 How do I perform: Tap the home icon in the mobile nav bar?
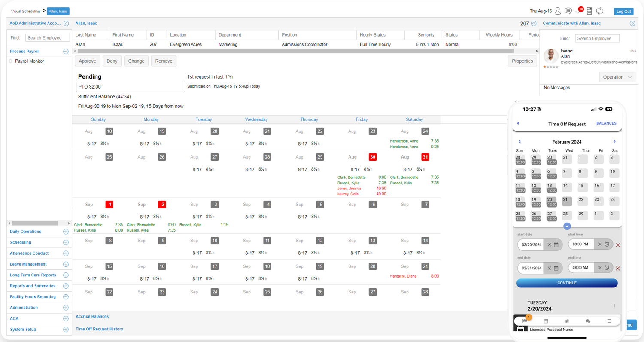pyautogui.click(x=567, y=321)
